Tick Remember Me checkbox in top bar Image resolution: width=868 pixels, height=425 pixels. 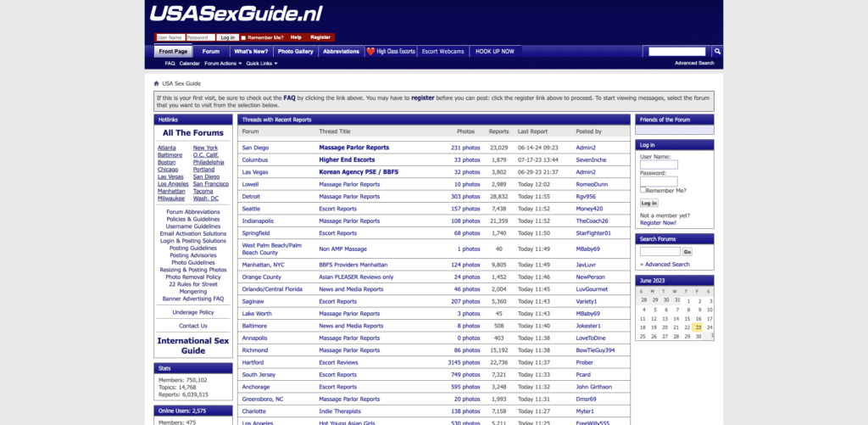243,37
